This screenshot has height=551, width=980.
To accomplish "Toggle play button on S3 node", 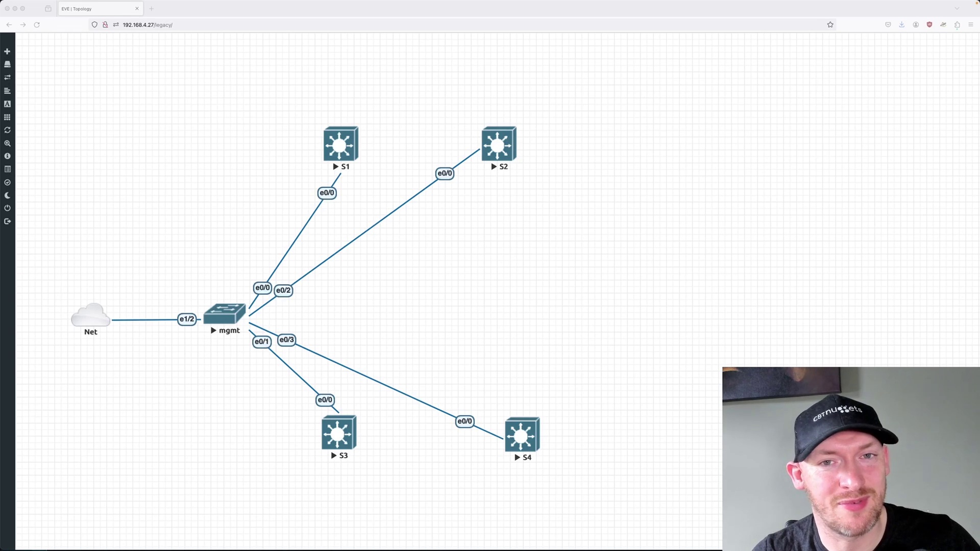I will coord(334,456).
